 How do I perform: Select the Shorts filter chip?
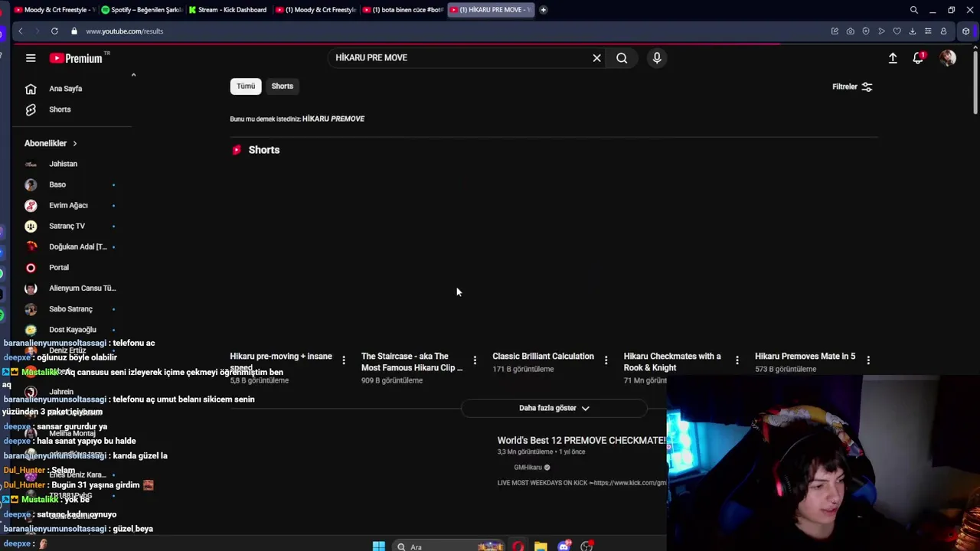pos(283,86)
